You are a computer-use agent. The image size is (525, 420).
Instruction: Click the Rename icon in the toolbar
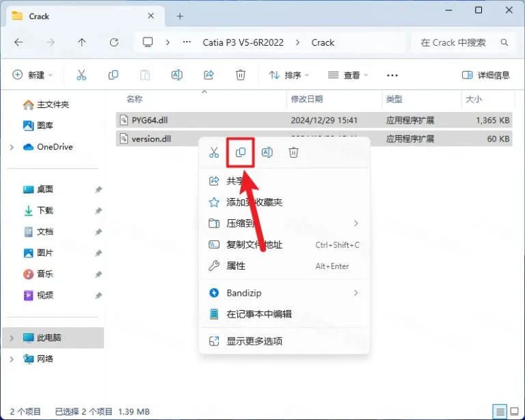click(x=177, y=75)
